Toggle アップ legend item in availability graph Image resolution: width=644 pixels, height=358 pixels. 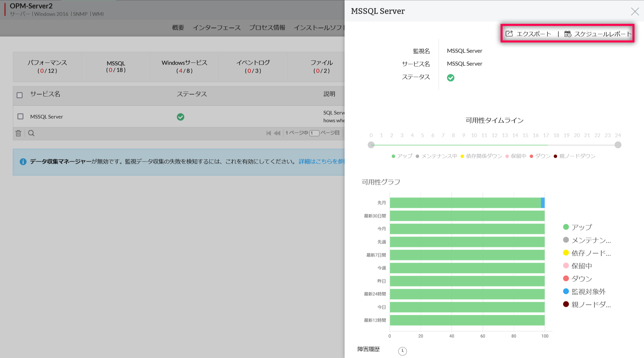click(x=577, y=227)
